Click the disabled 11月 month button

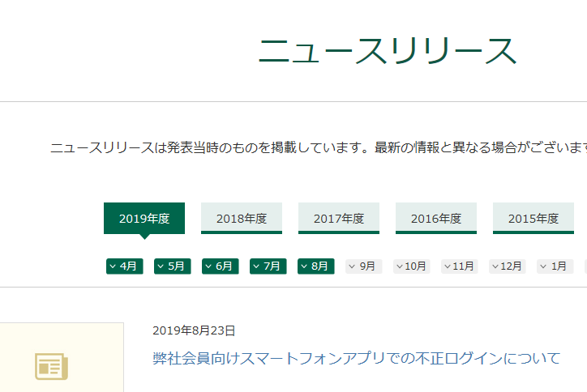point(460,266)
